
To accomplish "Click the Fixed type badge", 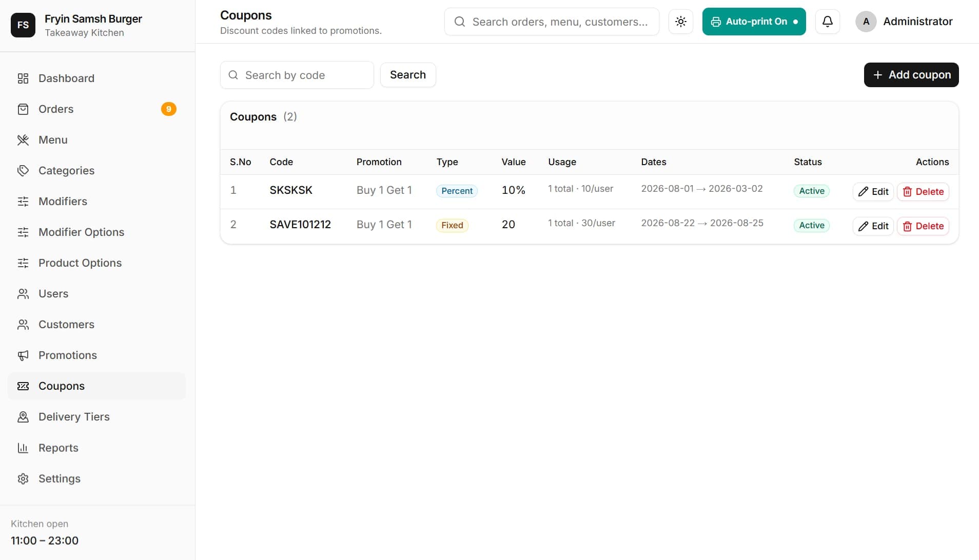I will tap(452, 225).
